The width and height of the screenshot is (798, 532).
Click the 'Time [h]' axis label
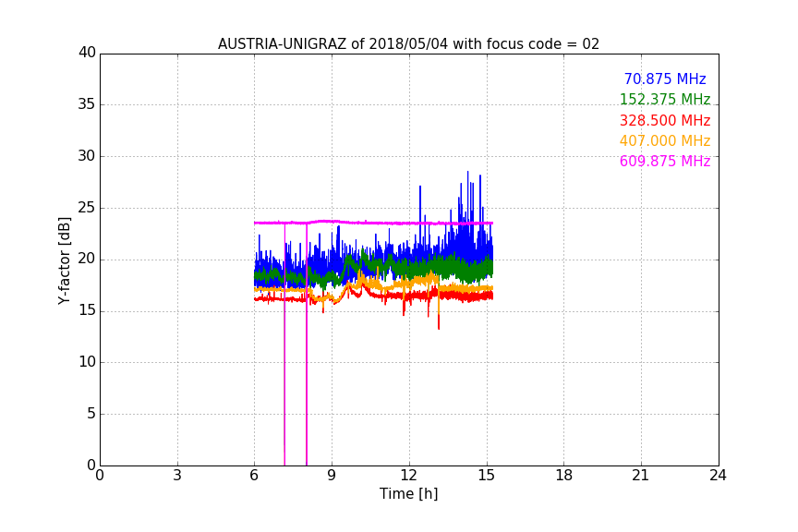[408, 493]
